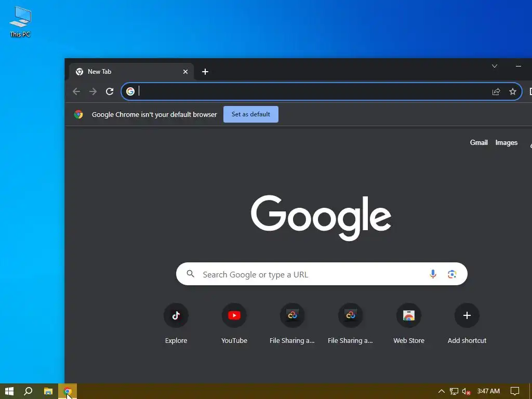
Task: Search by image with Google Lens icon
Action: point(452,274)
